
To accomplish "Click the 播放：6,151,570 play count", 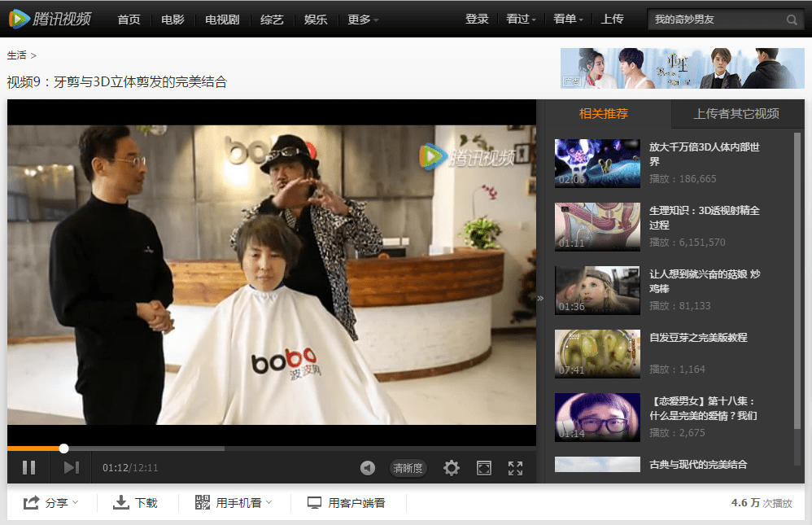I will pyautogui.click(x=688, y=243).
